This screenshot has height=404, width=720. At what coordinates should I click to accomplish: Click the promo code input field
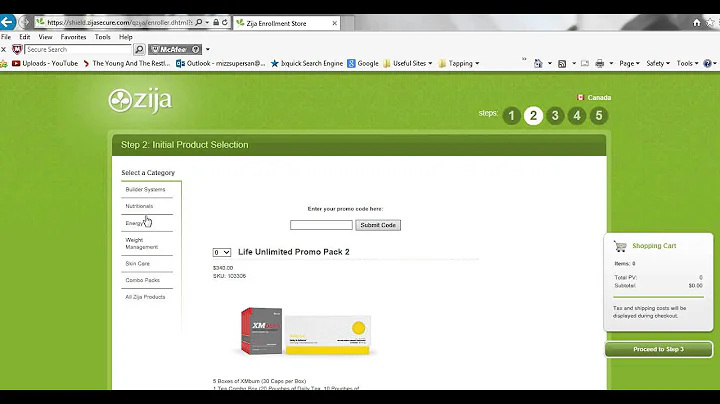point(321,225)
